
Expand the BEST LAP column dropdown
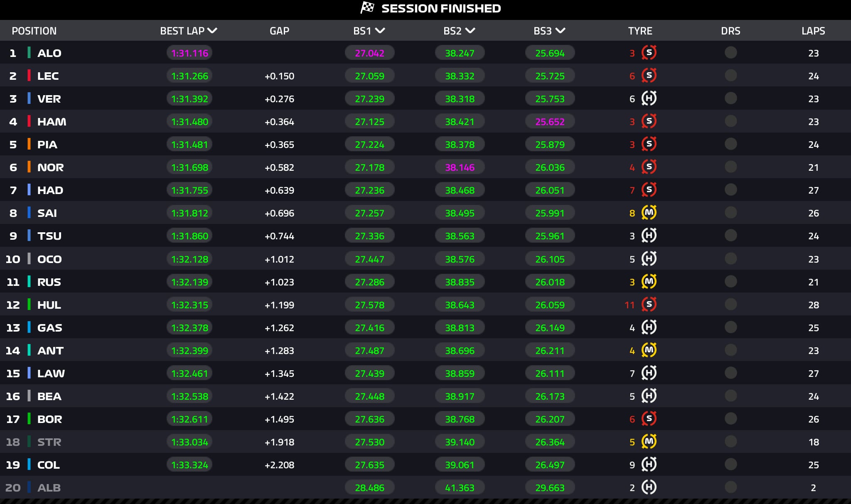[x=212, y=31]
